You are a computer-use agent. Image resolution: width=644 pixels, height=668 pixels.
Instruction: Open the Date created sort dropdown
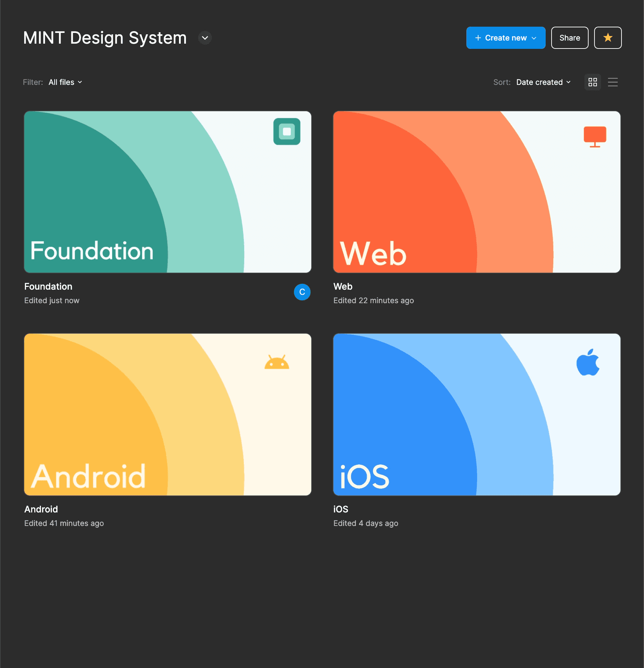[x=544, y=82]
